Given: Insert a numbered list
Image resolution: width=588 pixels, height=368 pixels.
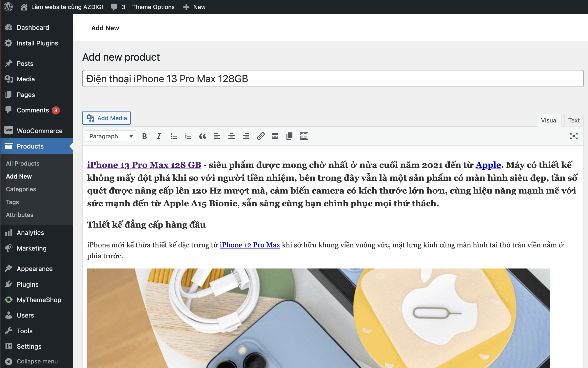Looking at the screenshot, I should click(188, 136).
